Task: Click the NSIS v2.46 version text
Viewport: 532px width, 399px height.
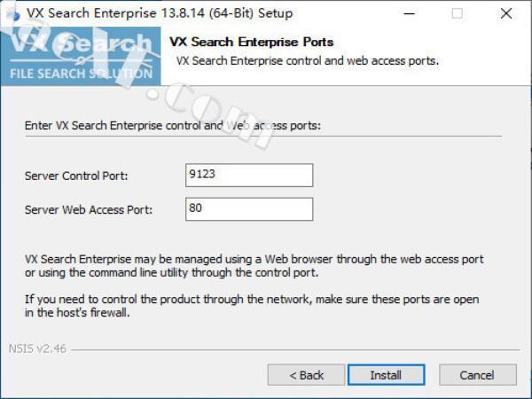Action: point(37,349)
